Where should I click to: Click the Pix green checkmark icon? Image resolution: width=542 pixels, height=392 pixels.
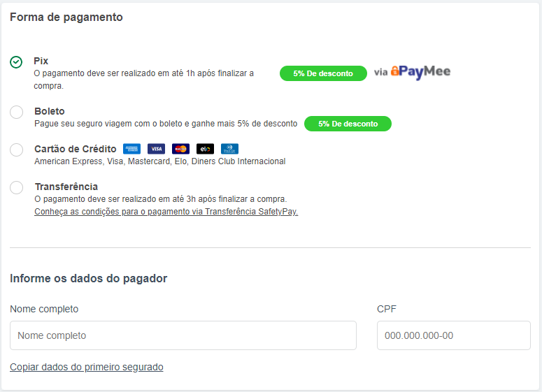point(16,62)
